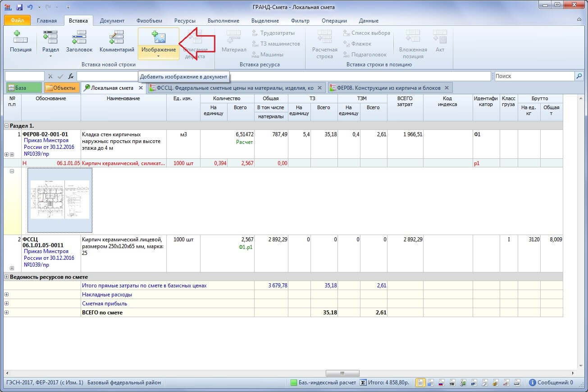Switch to the Главная ribbon tab

point(47,21)
